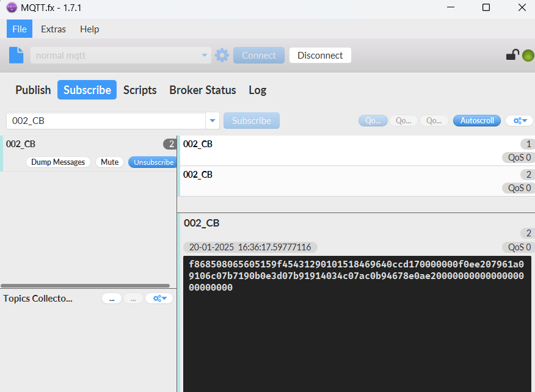Click the topic input field containing 002_CB
The width and height of the screenshot is (535, 392).
[x=106, y=121]
